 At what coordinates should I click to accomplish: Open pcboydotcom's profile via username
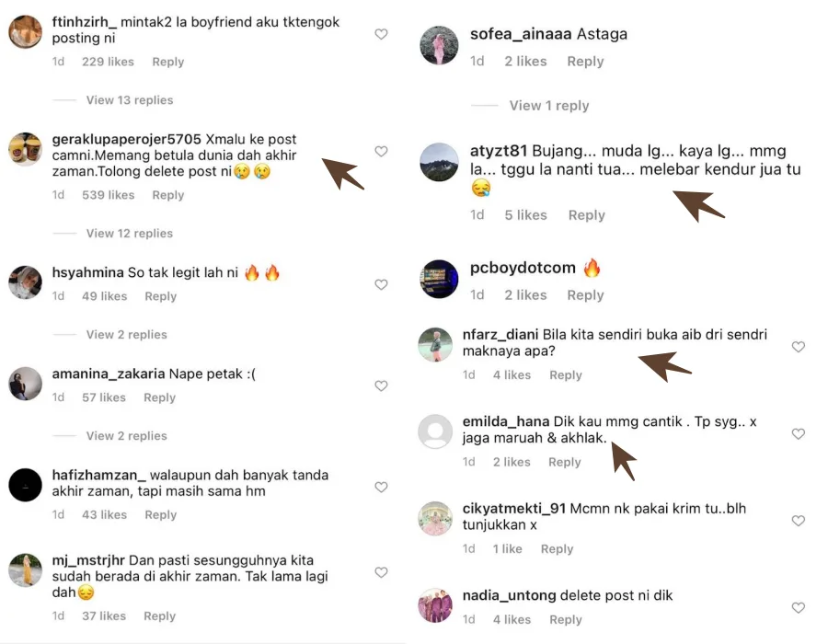click(523, 269)
